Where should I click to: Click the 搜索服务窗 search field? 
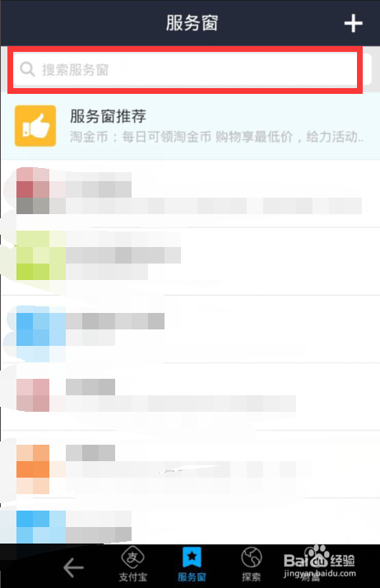coord(185,70)
